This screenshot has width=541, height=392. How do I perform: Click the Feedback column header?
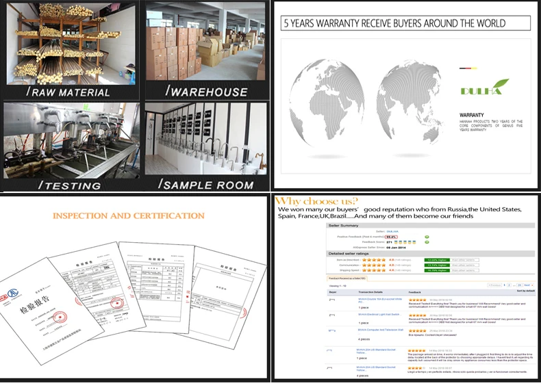pos(415,292)
